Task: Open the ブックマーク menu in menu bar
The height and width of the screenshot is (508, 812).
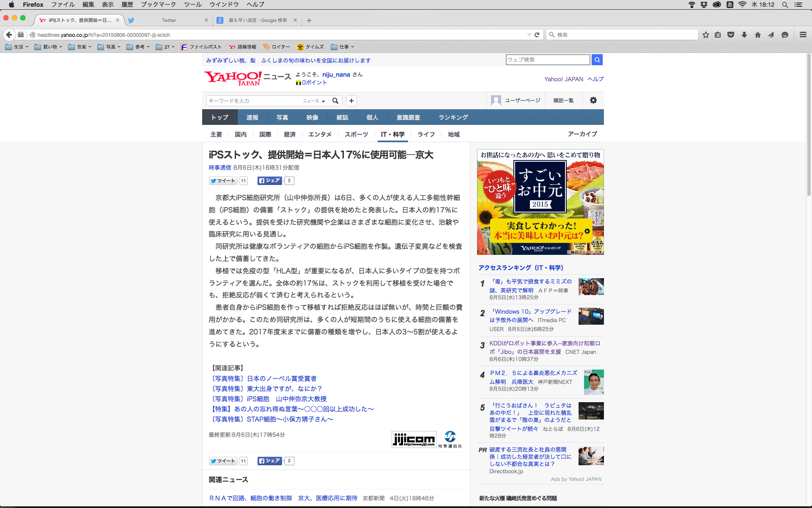Action: 158,5
